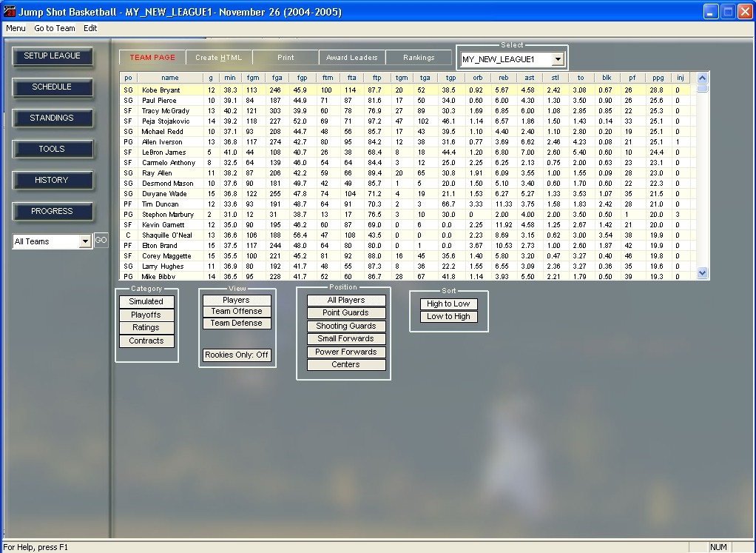Click the Print tab
Screen dimensions: 756x553
(x=286, y=58)
